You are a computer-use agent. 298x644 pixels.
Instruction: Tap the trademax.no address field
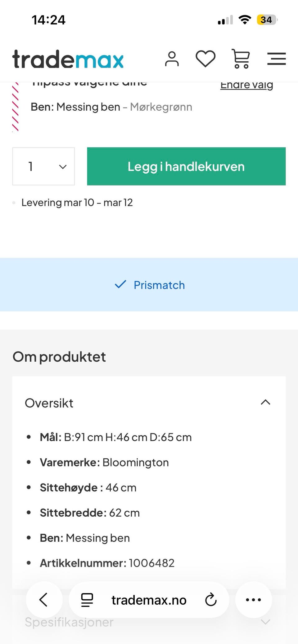tap(149, 600)
